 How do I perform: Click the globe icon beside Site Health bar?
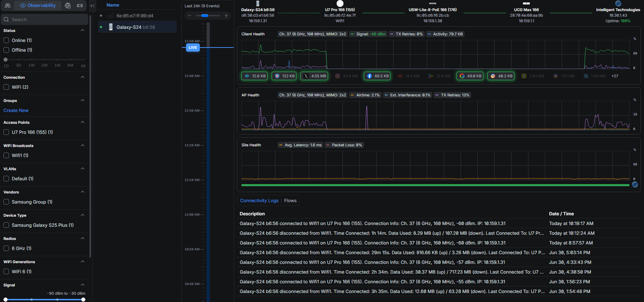(x=635, y=184)
